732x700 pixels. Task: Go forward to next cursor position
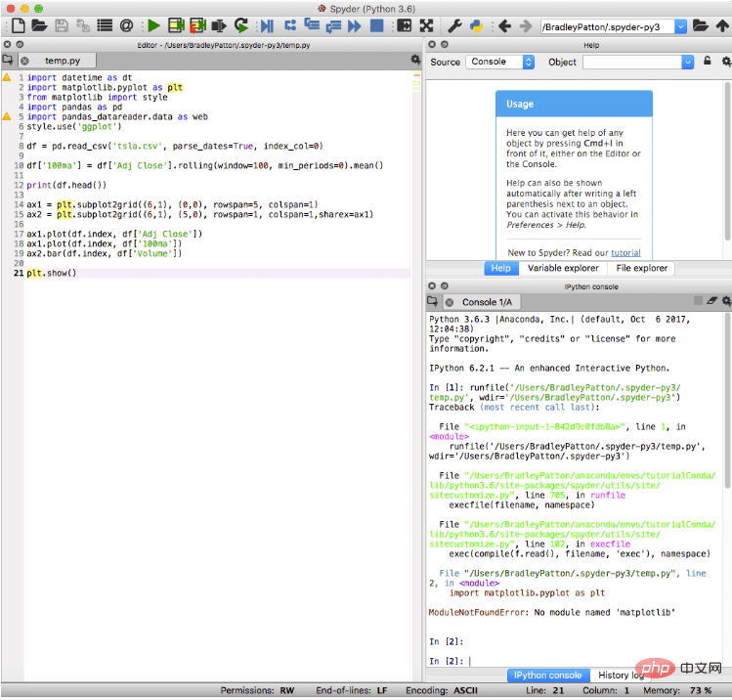click(526, 25)
